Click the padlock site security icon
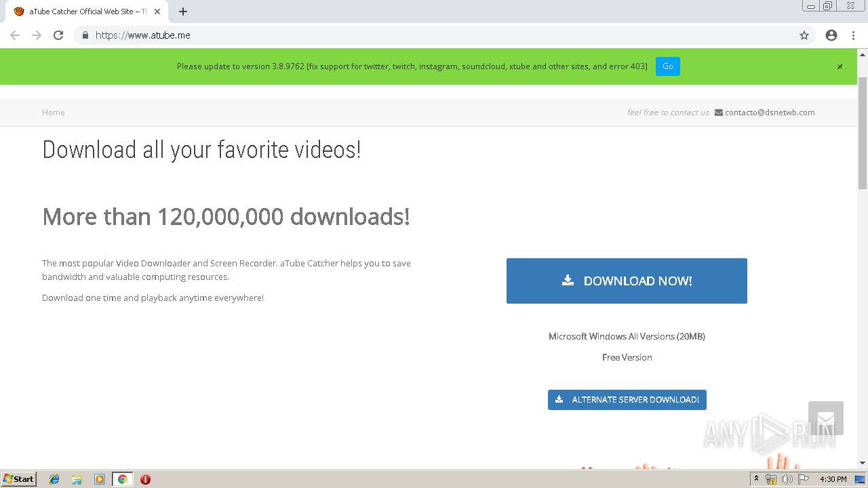The width and height of the screenshot is (868, 488). 85,35
